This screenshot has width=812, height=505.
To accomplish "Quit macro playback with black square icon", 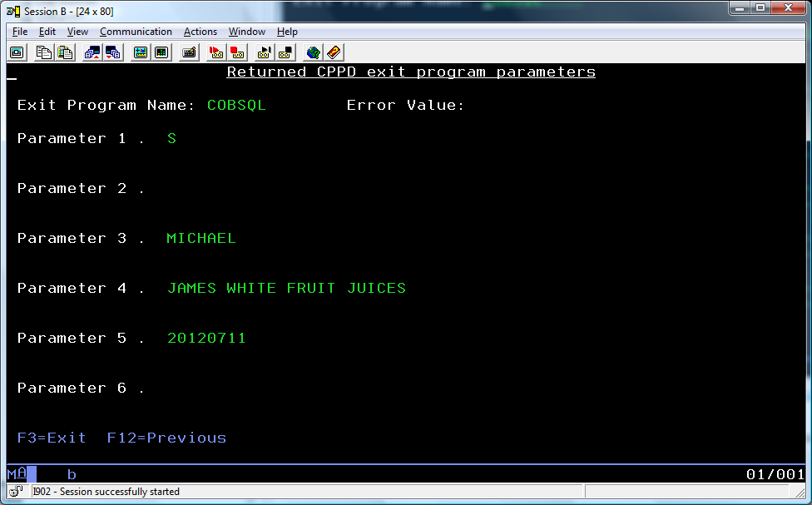I will (x=285, y=52).
